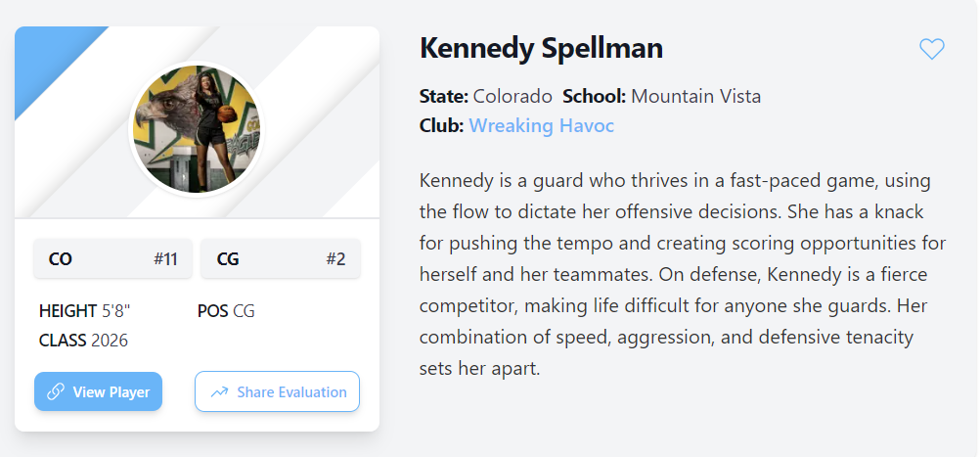Viewport: 980px width, 457px height.
Task: Favorite Kennedy Spellman with the heart icon
Action: coord(931,49)
